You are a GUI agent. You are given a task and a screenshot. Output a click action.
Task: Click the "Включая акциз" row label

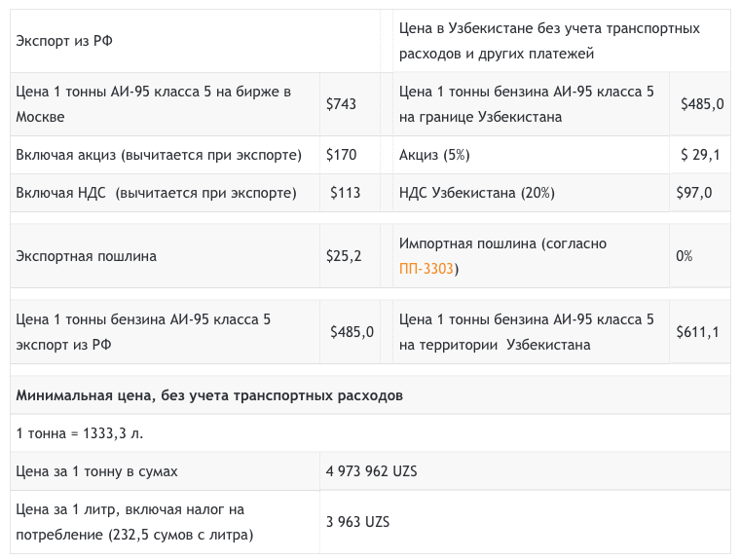pos(159,155)
